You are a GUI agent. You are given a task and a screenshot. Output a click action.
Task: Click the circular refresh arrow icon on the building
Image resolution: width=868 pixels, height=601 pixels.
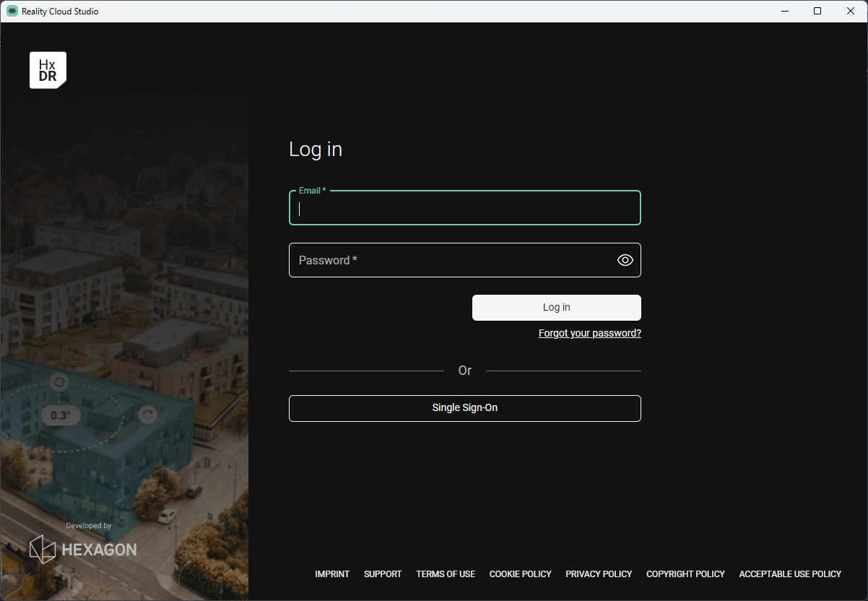point(147,414)
